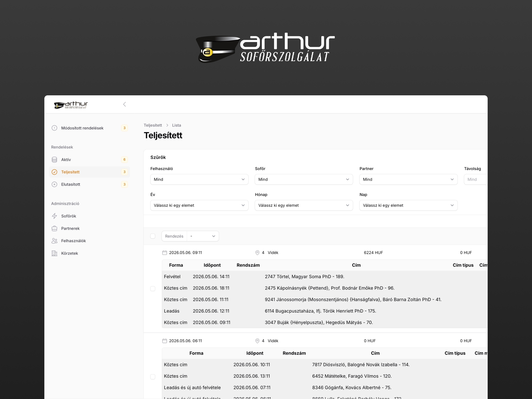Viewport: 532px width, 399px height.
Task: Go to Aktív orders
Action: click(x=89, y=160)
